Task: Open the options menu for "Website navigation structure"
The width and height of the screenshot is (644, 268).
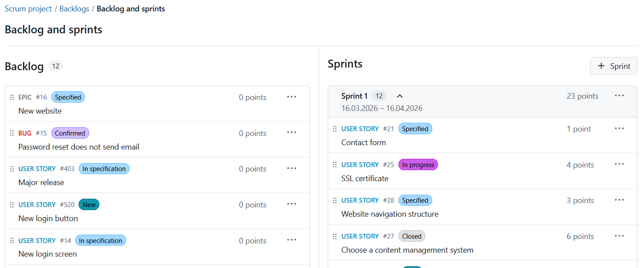Action: [x=619, y=200]
